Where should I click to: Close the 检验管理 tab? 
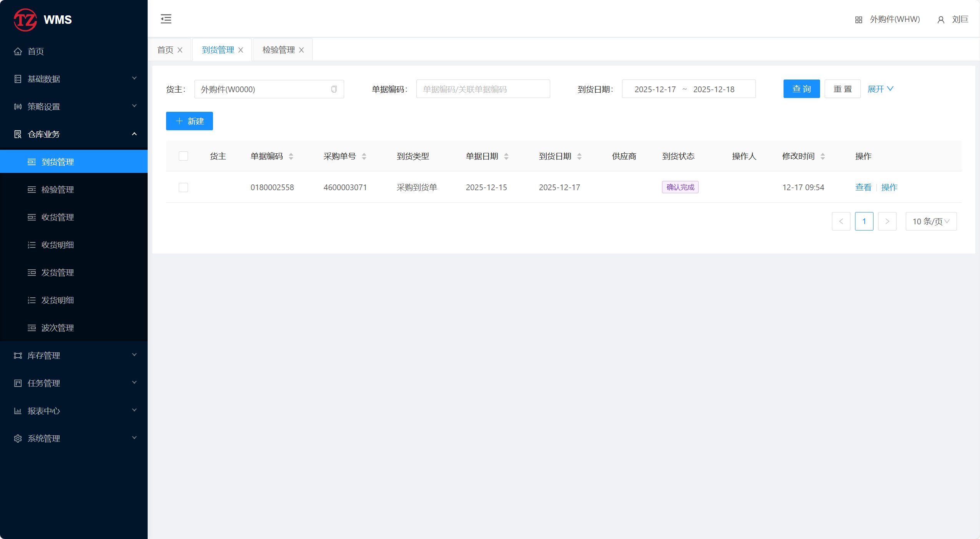coord(301,50)
